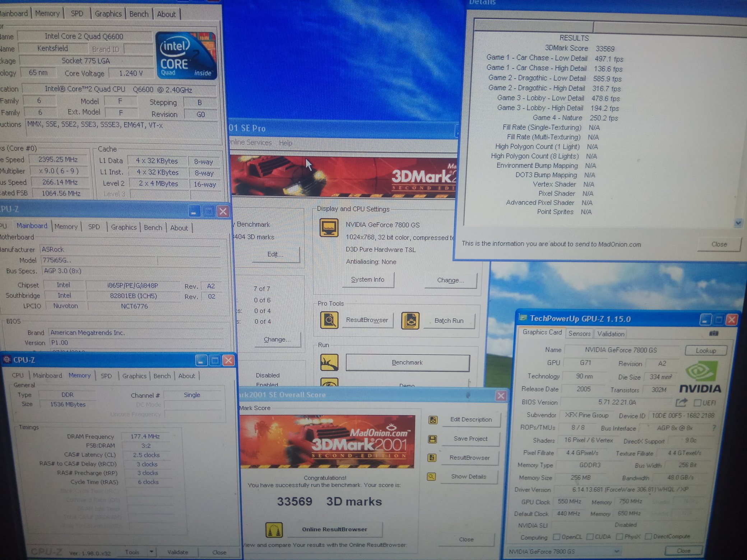This screenshot has height=560, width=747.
Task: Toggle the CUDA checkbox
Action: (590, 537)
